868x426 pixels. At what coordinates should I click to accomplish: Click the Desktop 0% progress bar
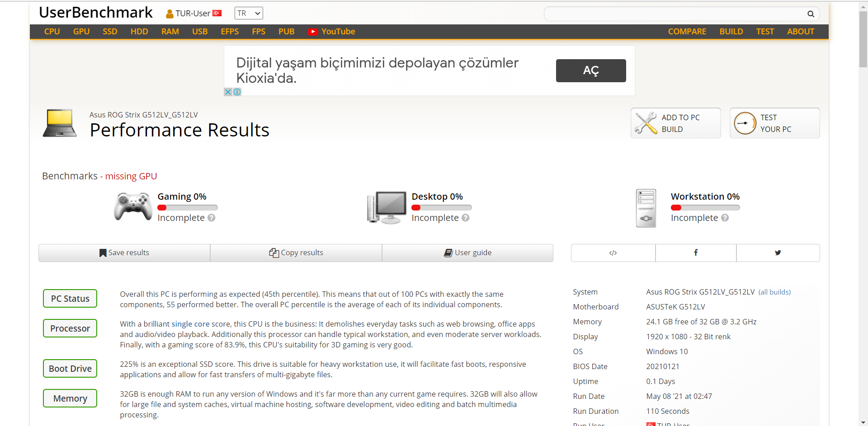(442, 208)
